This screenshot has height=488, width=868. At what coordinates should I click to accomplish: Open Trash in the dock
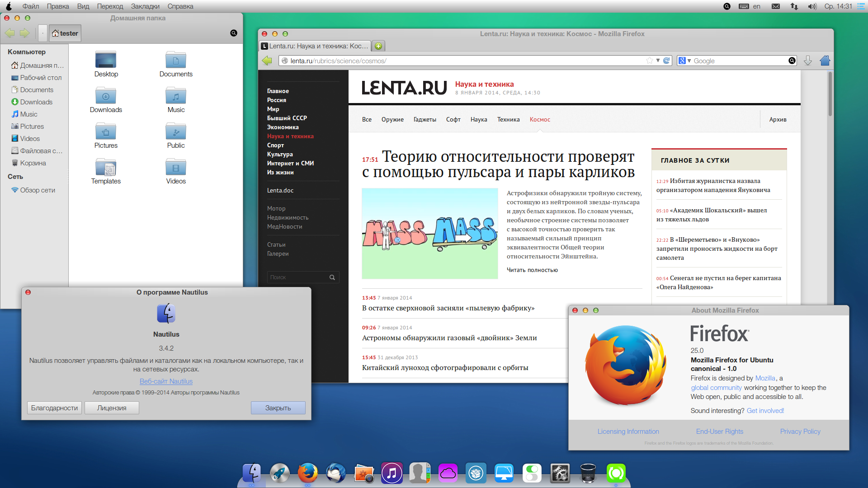click(x=588, y=473)
